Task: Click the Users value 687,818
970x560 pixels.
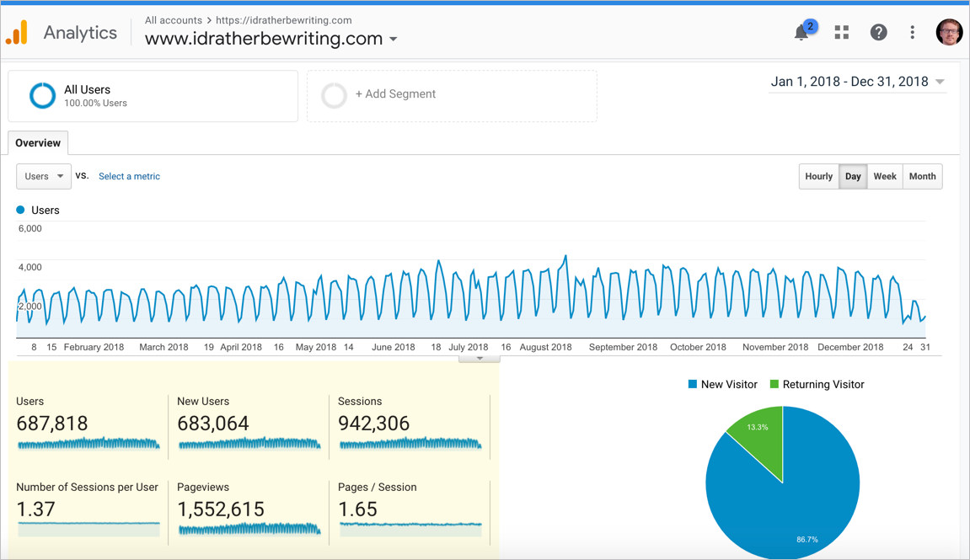Action: click(52, 424)
